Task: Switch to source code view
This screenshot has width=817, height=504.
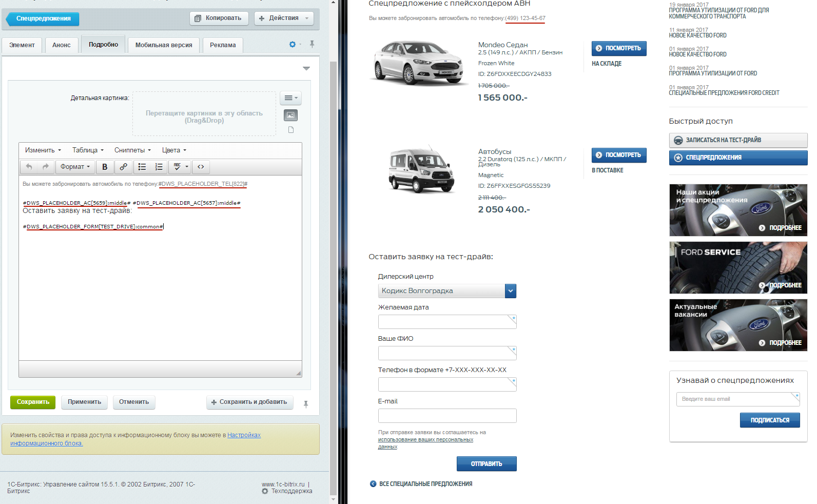Action: coord(201,167)
